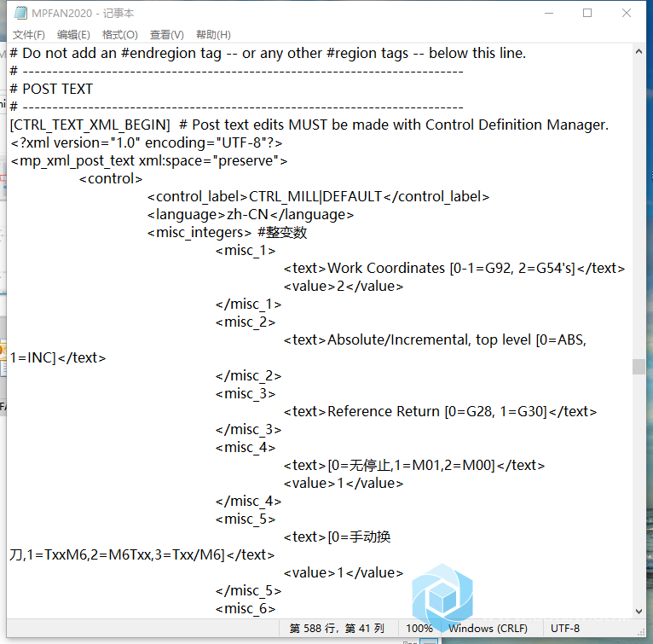The image size is (653, 644).
Task: Click the '<misc_2>' opening tag
Action: click(246, 322)
